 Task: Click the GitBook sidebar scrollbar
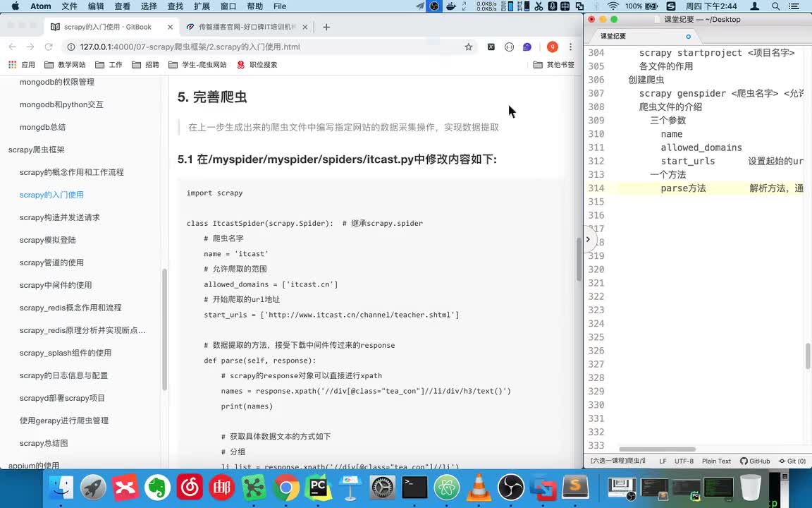165,329
